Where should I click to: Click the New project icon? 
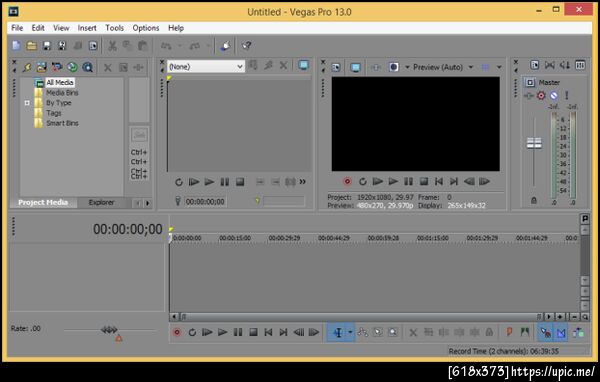tap(16, 46)
